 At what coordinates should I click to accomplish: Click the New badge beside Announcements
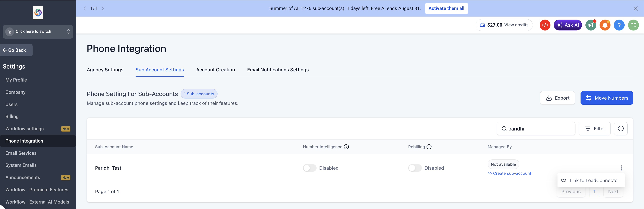66,178
